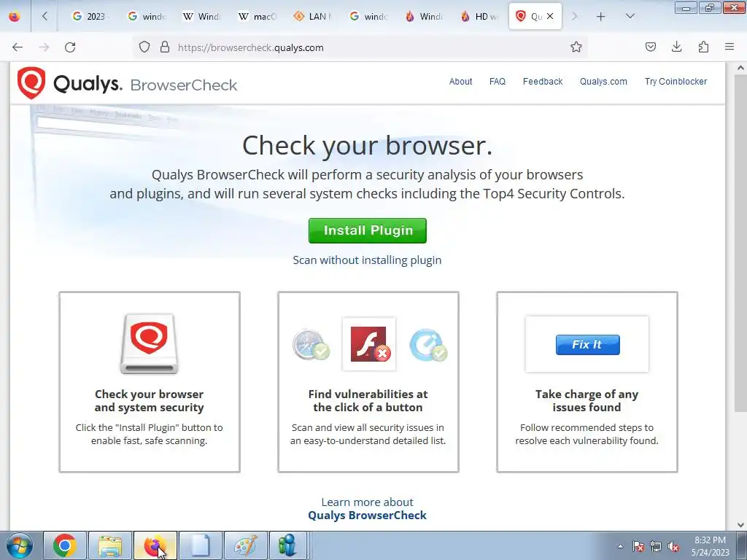Viewport: 747px width, 560px height.
Task: Open Paint from the taskbar
Action: [246, 545]
